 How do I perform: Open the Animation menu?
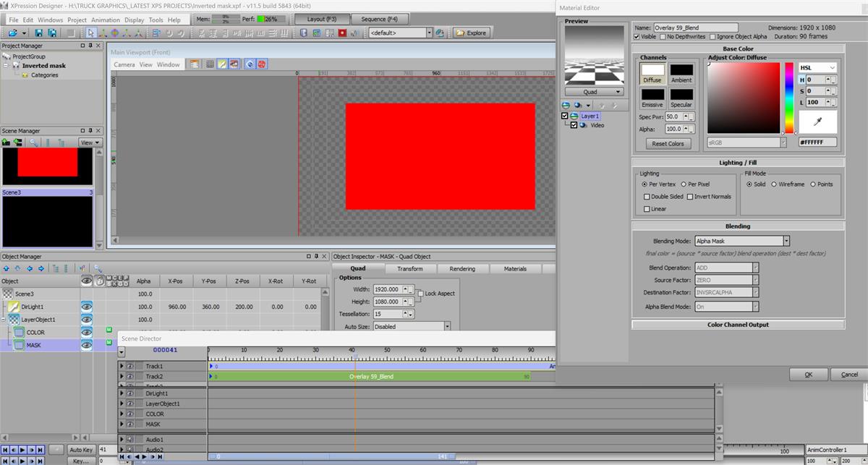106,20
